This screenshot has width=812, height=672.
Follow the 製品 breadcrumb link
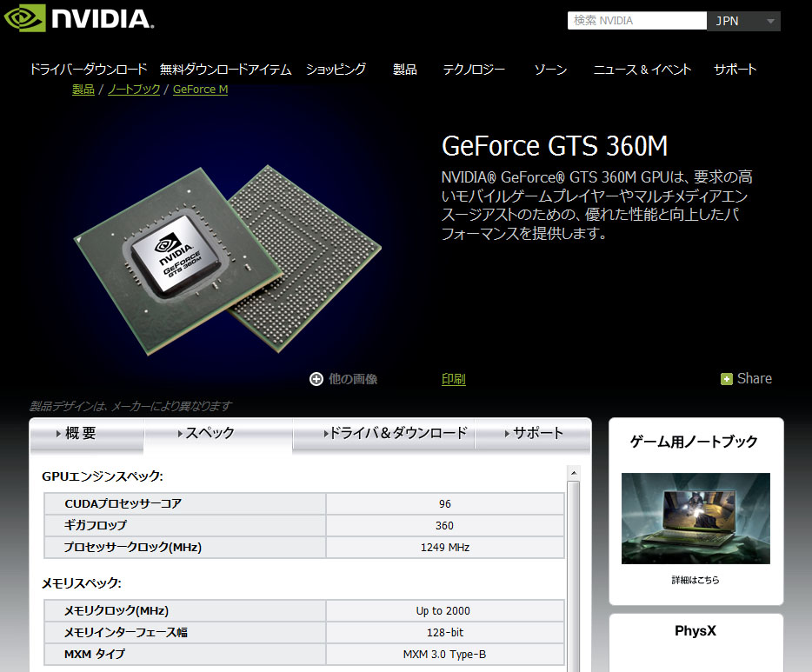[83, 89]
